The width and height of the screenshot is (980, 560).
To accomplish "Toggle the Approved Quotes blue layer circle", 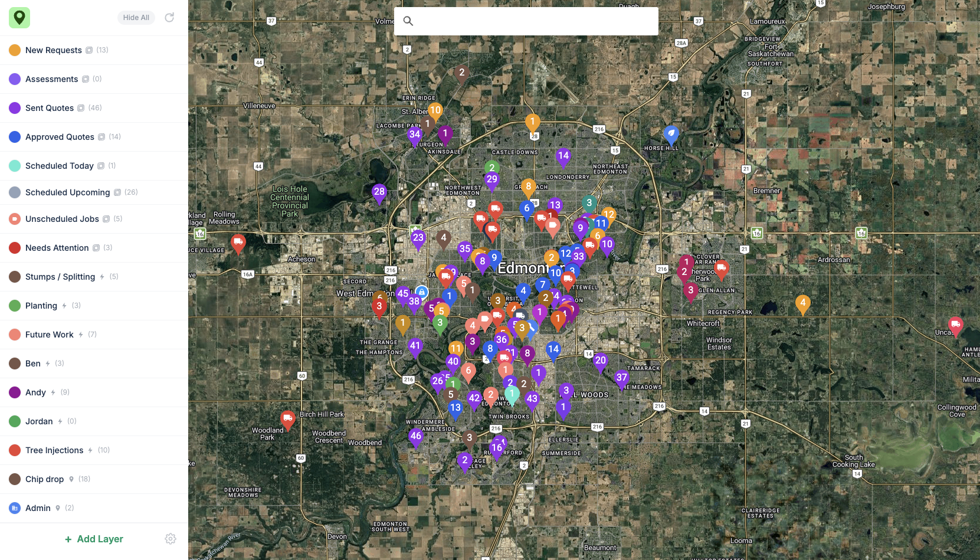I will click(15, 137).
